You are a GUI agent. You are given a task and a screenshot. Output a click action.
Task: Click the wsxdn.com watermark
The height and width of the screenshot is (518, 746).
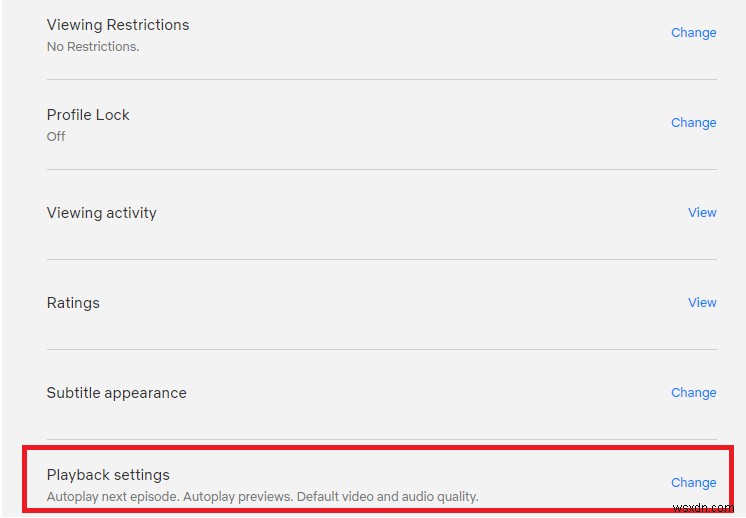click(x=706, y=508)
